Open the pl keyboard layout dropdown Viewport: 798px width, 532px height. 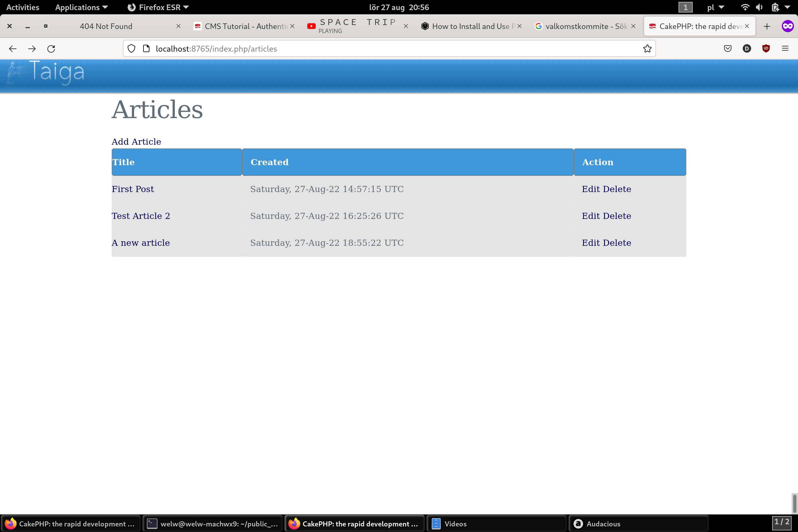click(x=715, y=7)
